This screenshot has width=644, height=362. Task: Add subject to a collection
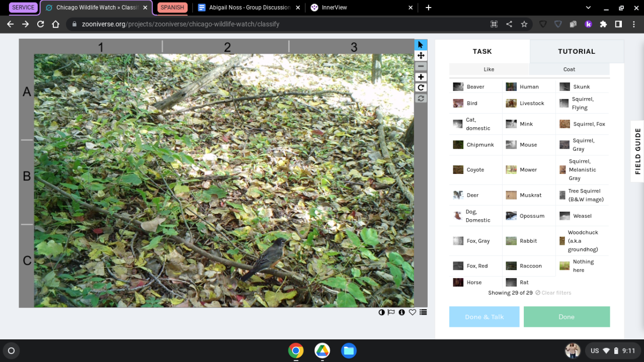[423, 312]
